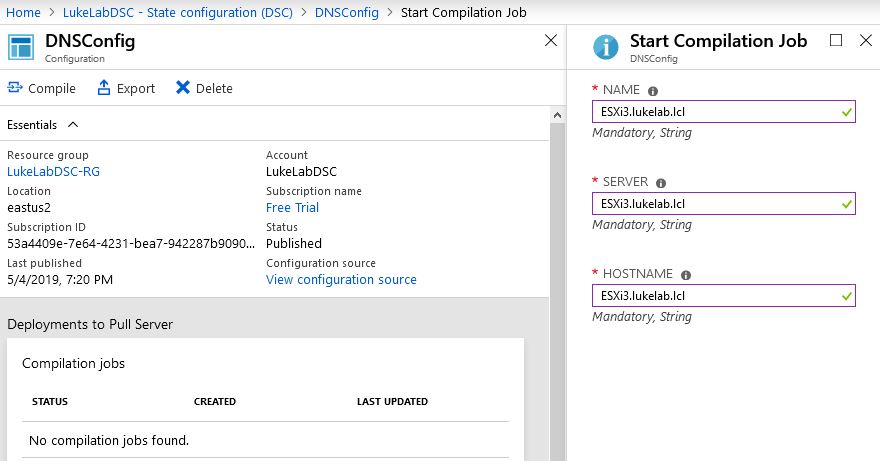Click the scrollbar up arrow in DNSConfig blade
The image size is (880, 461).
click(x=557, y=115)
